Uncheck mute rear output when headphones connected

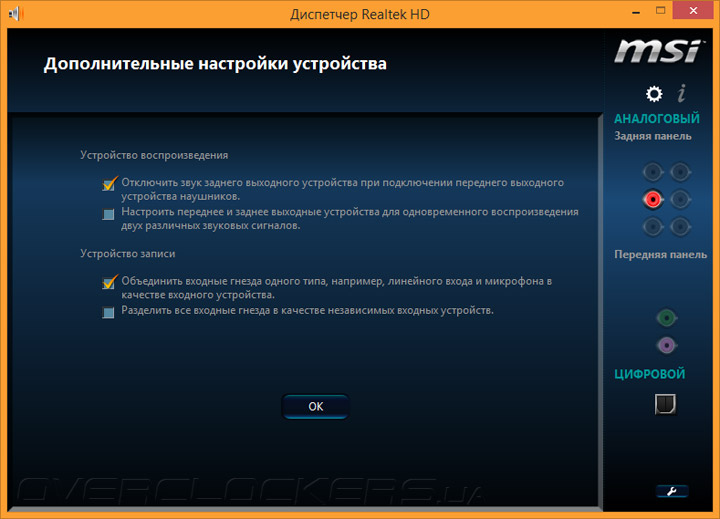tap(109, 184)
